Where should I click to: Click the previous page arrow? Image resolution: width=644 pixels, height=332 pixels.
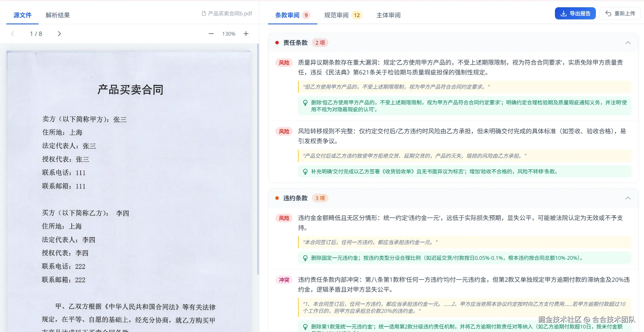[13, 34]
